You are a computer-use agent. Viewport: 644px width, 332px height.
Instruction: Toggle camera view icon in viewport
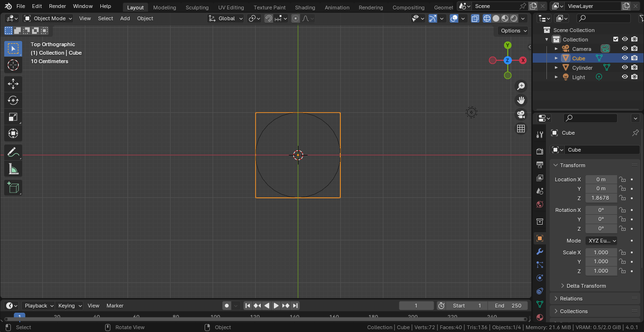(521, 114)
